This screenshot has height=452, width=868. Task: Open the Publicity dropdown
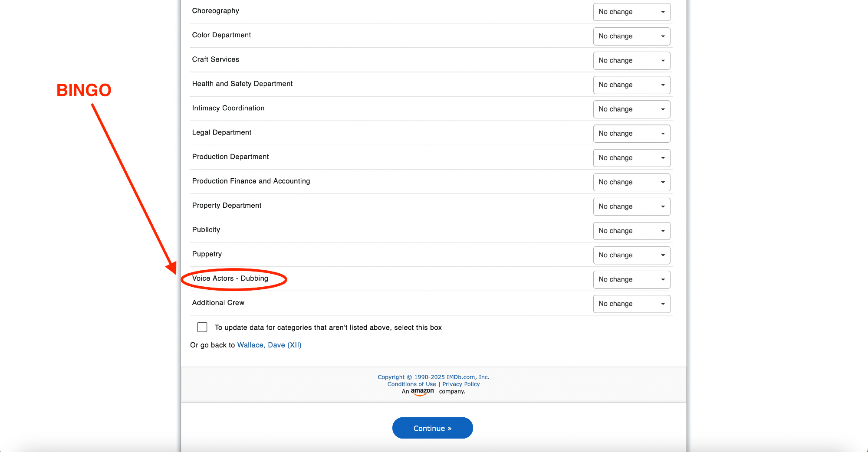631,230
